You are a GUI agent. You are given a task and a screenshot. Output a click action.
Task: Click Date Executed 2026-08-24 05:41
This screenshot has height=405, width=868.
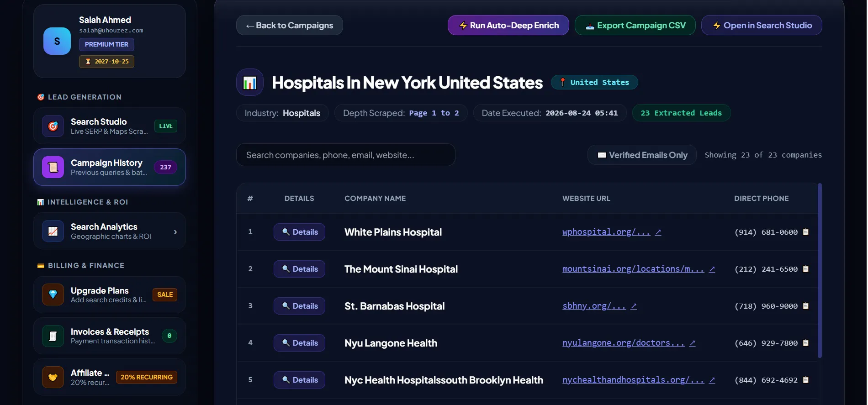(x=550, y=113)
